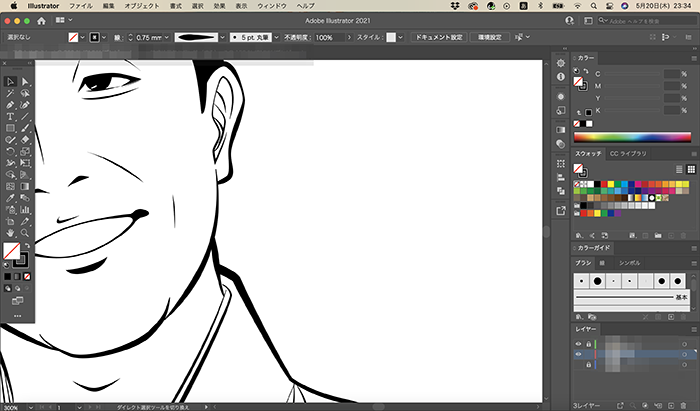The width and height of the screenshot is (700, 411).
Task: Click the 環境設定 button
Action: point(490,37)
